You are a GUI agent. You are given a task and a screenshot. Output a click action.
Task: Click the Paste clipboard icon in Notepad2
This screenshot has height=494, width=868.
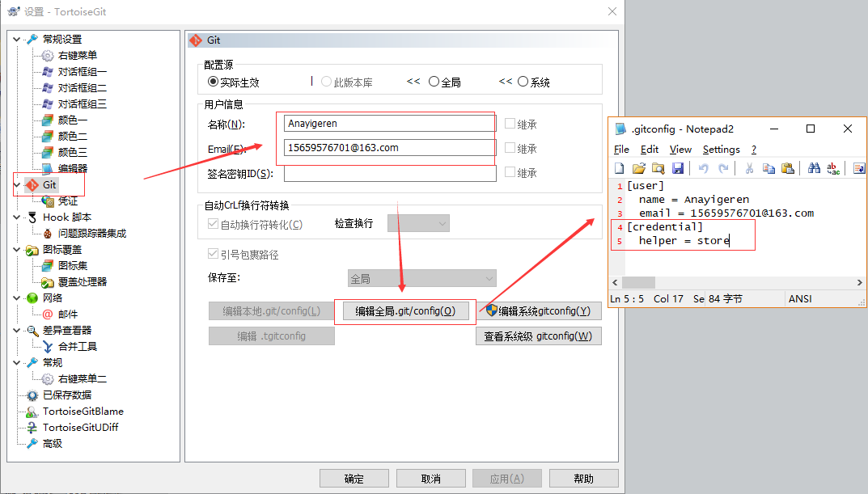pos(788,168)
